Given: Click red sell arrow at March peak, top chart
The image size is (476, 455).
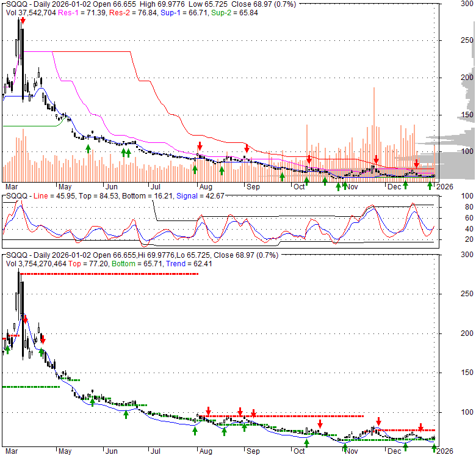Looking at the screenshot, I should pos(23,21).
